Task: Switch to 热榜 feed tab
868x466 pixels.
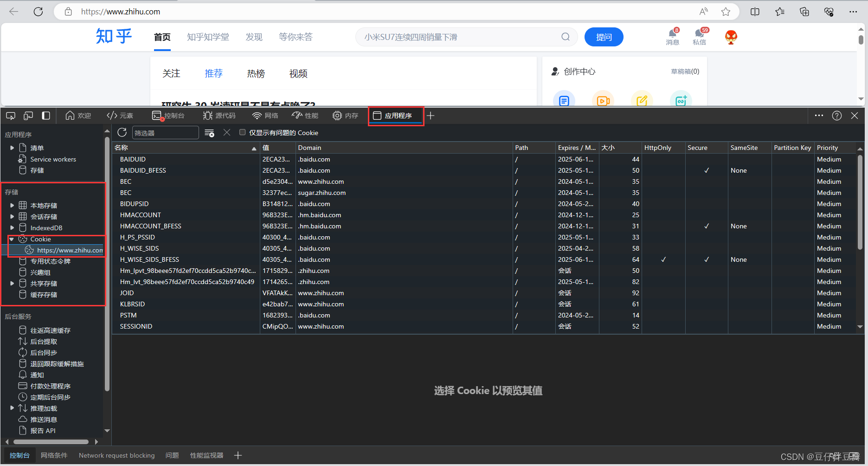Action: point(256,73)
